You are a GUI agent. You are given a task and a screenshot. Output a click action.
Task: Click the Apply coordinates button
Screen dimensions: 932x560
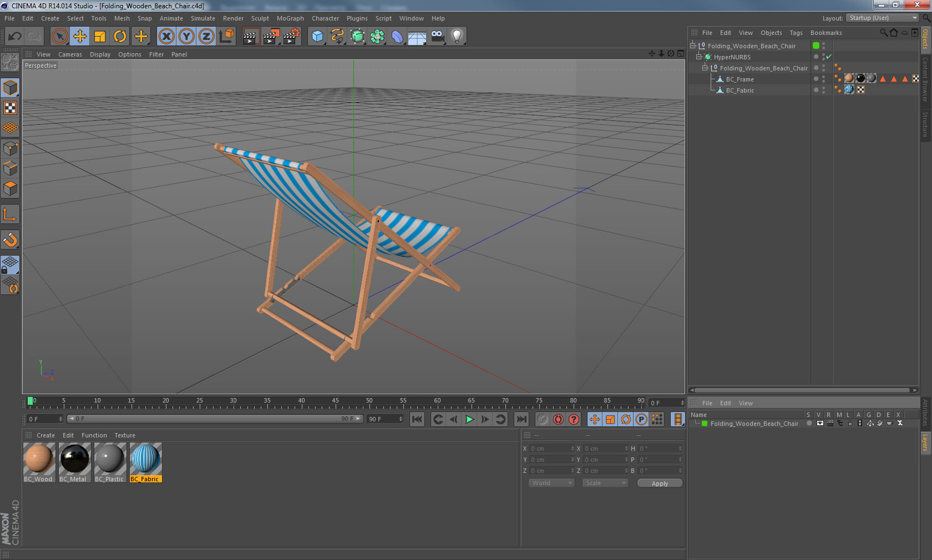(660, 483)
